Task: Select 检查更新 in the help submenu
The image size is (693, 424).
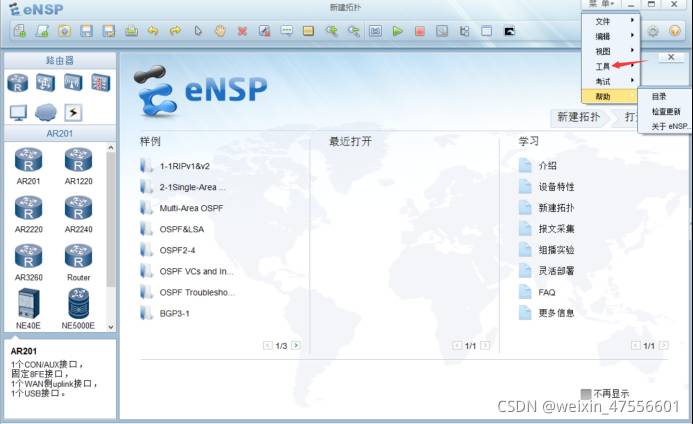Action: 665,111
